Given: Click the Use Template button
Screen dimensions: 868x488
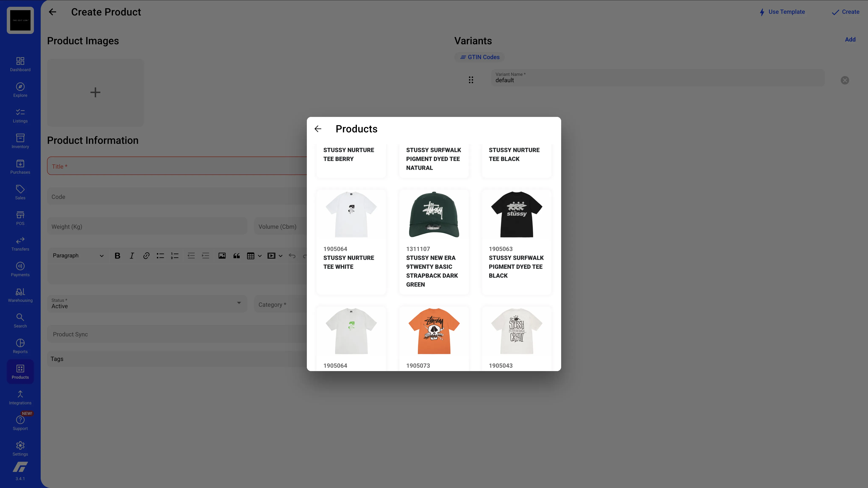Looking at the screenshot, I should pos(786,12).
